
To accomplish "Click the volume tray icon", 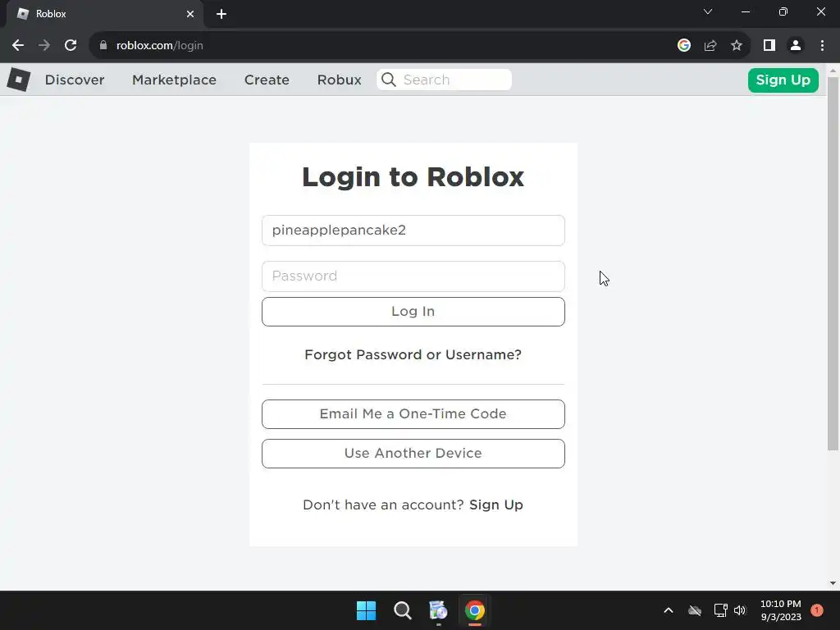I will (x=741, y=610).
